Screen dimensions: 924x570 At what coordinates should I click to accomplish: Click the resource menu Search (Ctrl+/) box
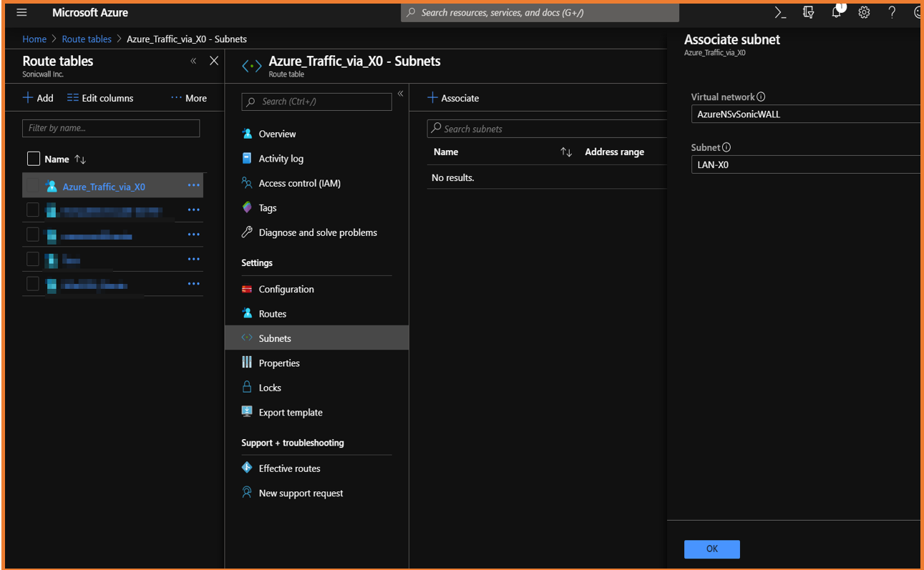[316, 102]
